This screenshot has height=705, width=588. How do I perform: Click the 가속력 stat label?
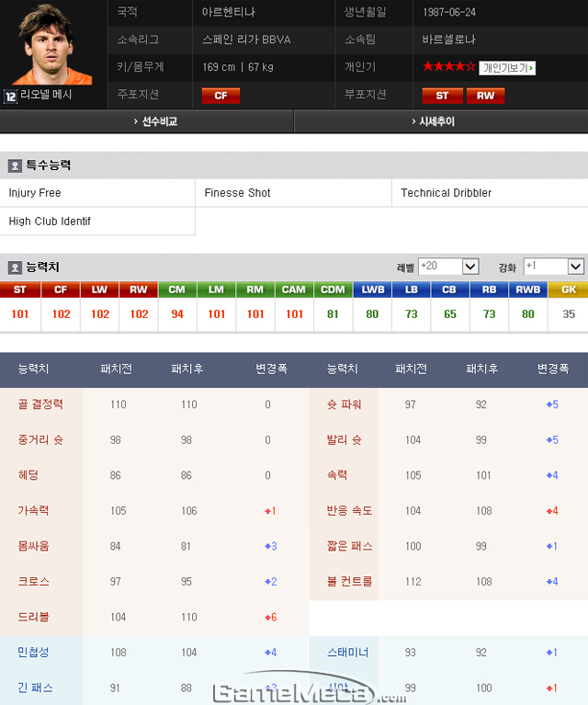coord(33,510)
